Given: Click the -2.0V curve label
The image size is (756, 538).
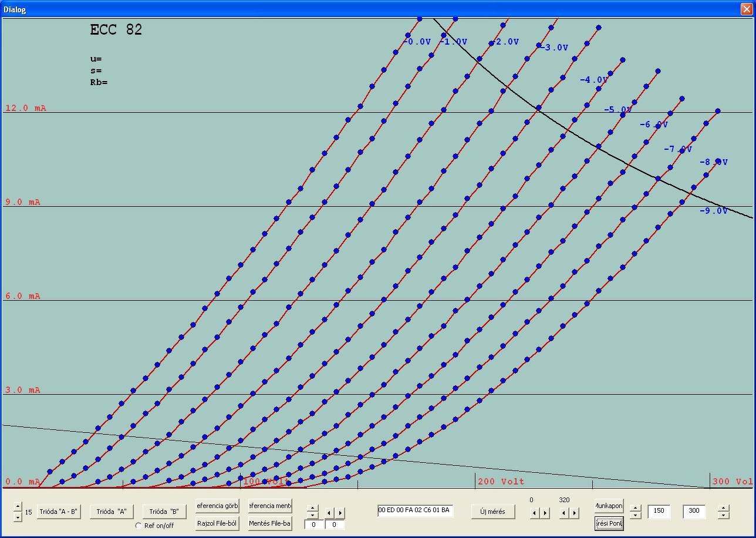Looking at the screenshot, I should (505, 42).
